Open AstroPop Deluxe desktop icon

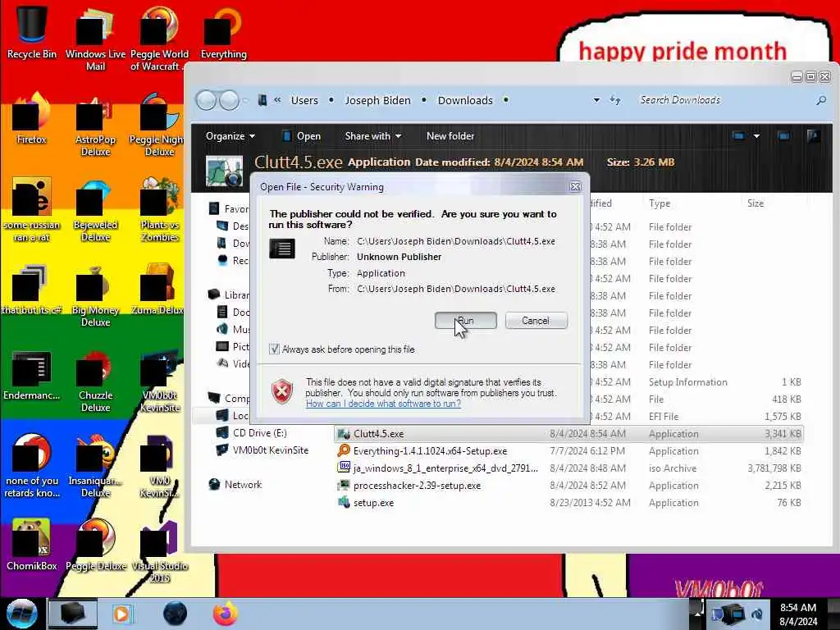pos(95,126)
